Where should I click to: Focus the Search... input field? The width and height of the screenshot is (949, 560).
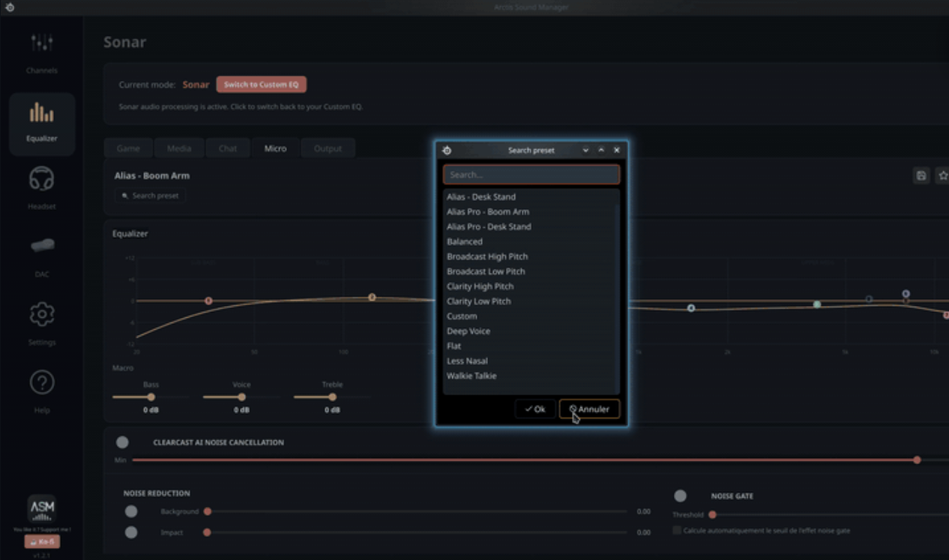[x=531, y=175]
